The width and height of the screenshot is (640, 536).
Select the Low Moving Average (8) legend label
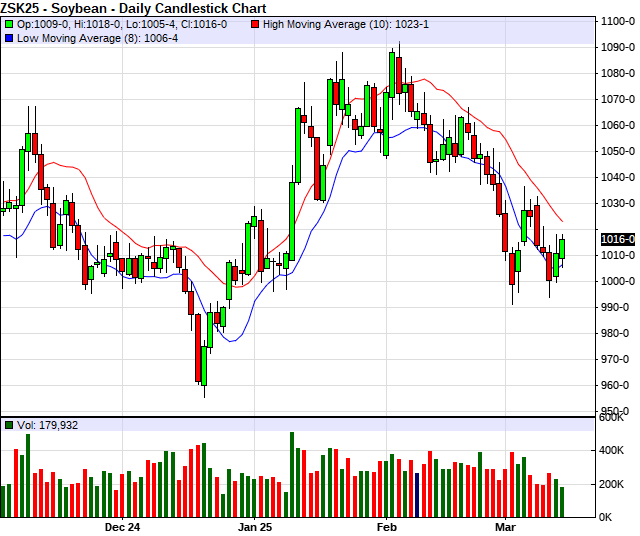coord(95,38)
